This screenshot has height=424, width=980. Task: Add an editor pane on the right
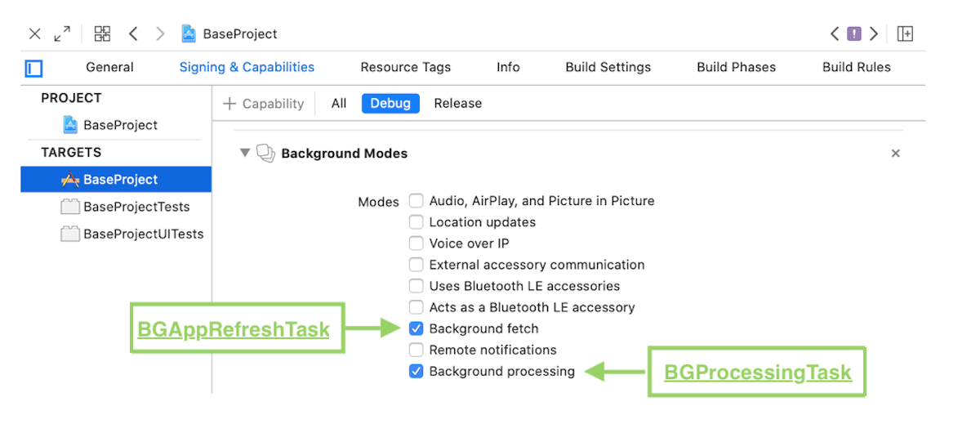905,33
